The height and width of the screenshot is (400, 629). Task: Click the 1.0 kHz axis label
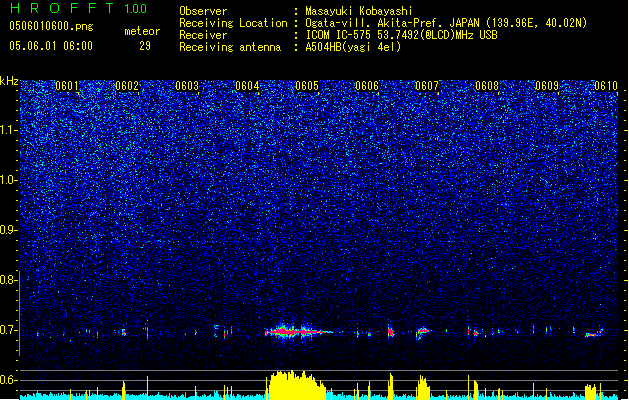pyautogui.click(x=8, y=180)
